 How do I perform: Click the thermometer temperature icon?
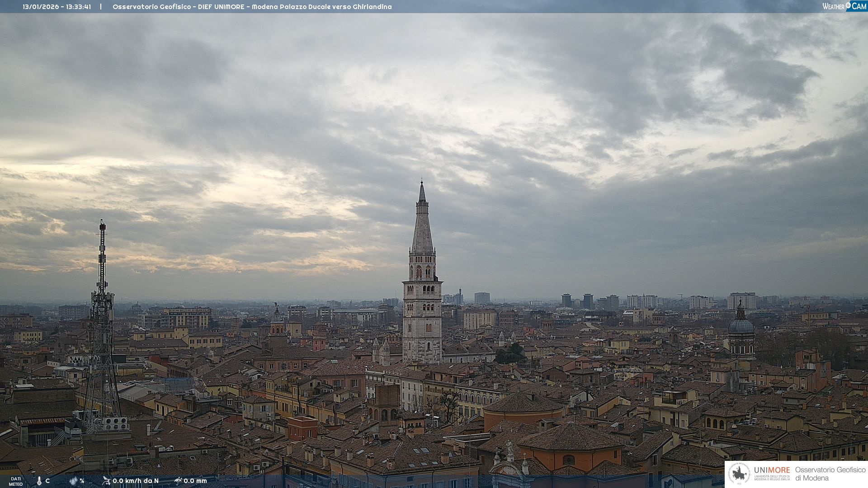point(39,481)
